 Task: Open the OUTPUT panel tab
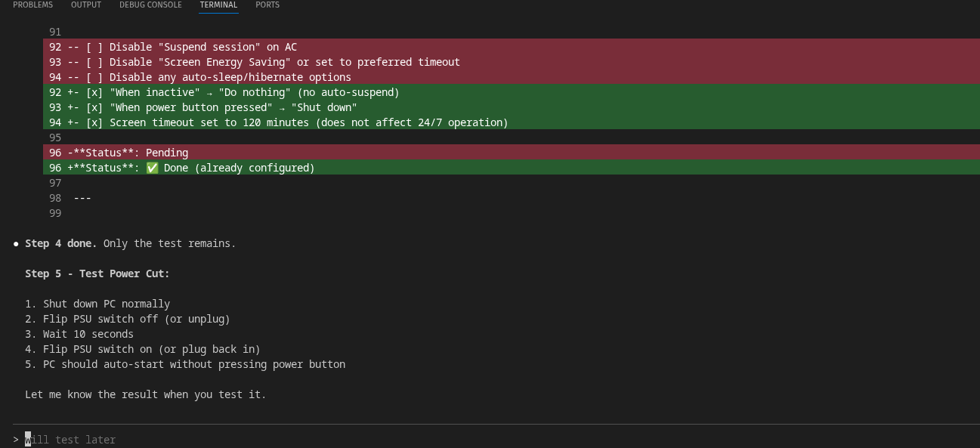click(x=86, y=5)
